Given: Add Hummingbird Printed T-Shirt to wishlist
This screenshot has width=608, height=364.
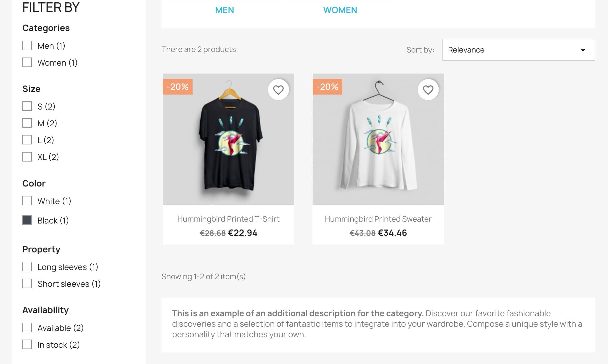Looking at the screenshot, I should (278, 90).
